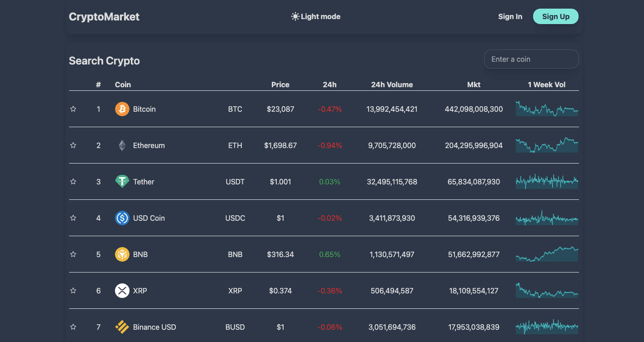Viewport: 644px width, 342px height.
Task: Click the -0.47% Bitcoin change
Action: (x=329, y=109)
